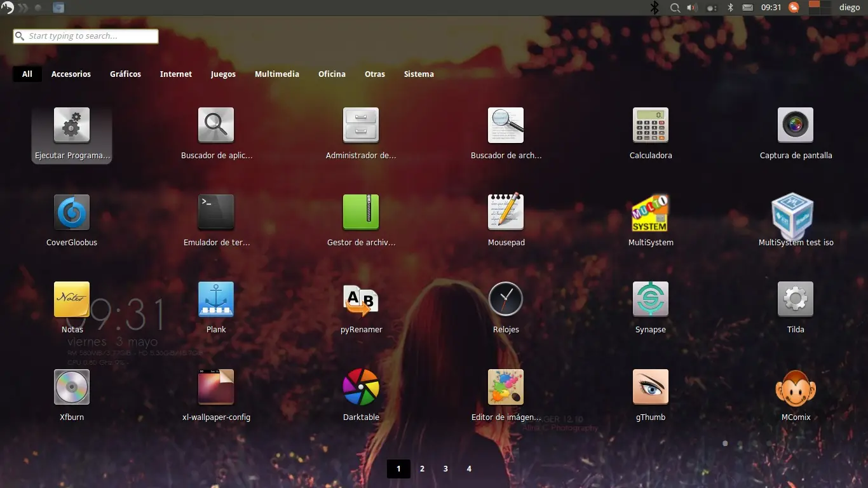Launch Captura de pantalla tool
The width and height of the screenshot is (868, 488).
pos(796,125)
